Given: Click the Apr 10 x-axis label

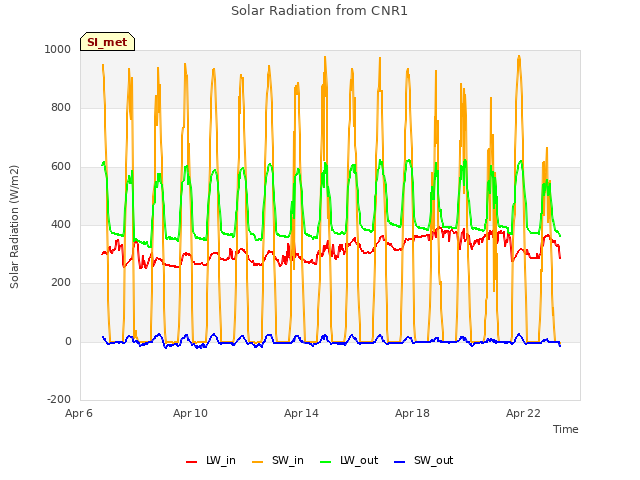Looking at the screenshot, I should click(190, 413).
